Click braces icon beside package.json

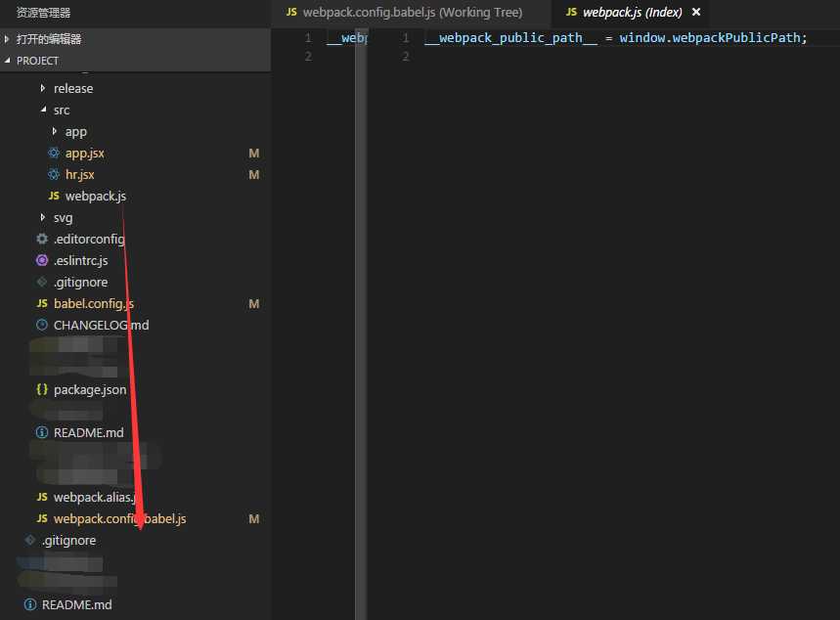tap(42, 389)
